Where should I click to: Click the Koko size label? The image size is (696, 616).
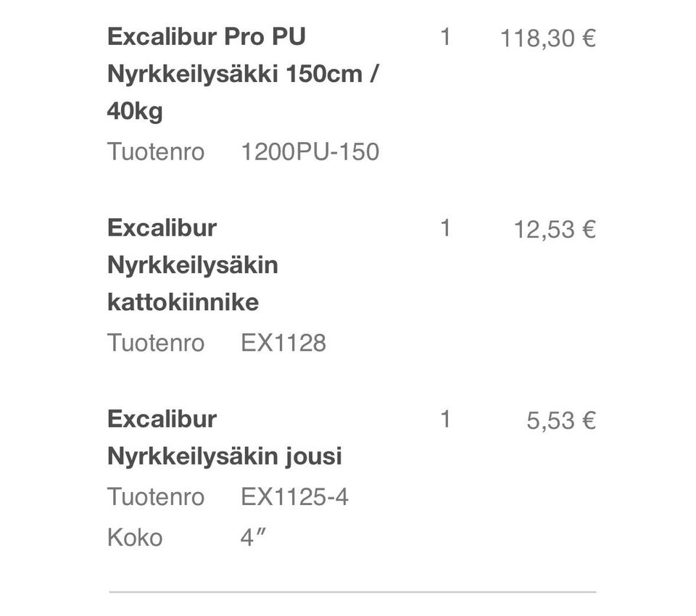coord(135,538)
